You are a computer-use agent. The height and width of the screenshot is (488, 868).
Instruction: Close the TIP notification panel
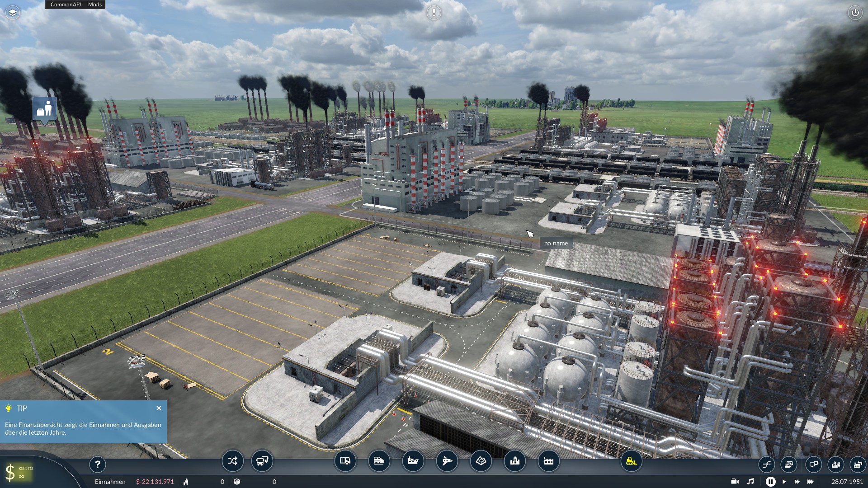pyautogui.click(x=159, y=408)
